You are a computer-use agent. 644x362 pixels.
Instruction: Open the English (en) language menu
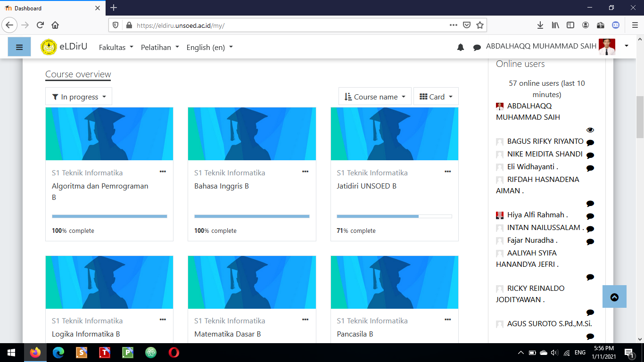coord(209,47)
